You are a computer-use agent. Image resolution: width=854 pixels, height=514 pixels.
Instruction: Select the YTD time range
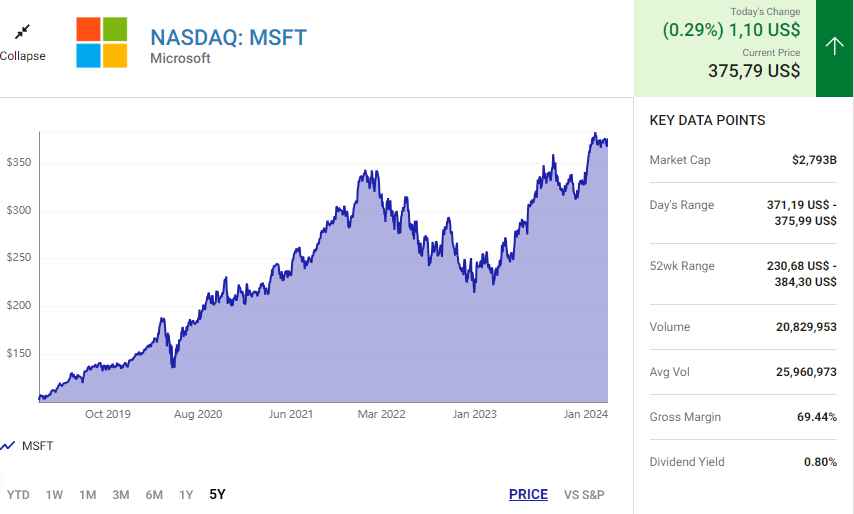(x=18, y=494)
